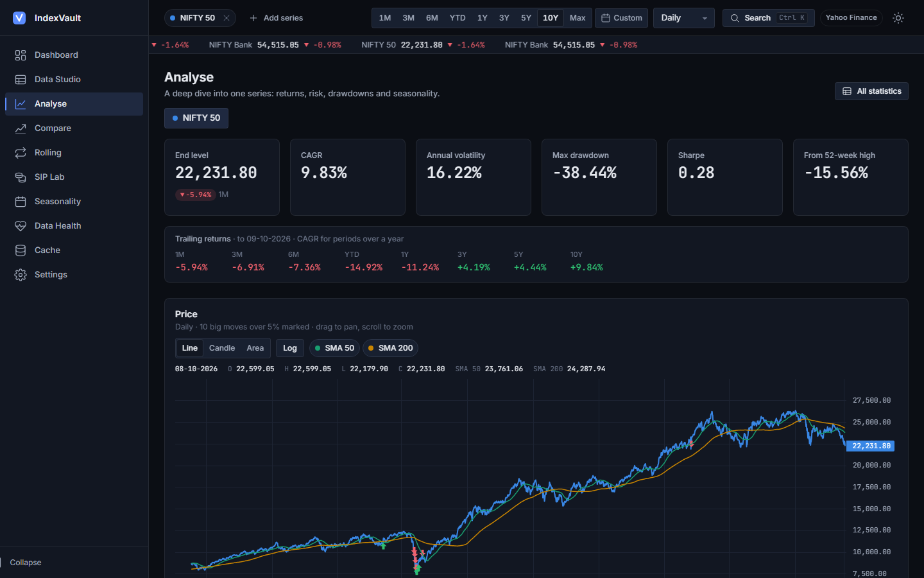Click the Max drawdown -38.44% card
The image size is (924, 578).
599,177
